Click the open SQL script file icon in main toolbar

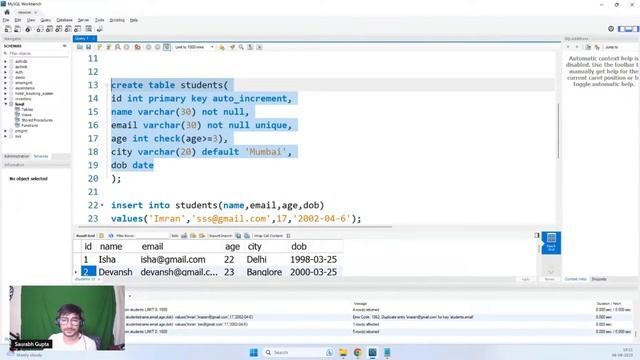tap(18, 29)
